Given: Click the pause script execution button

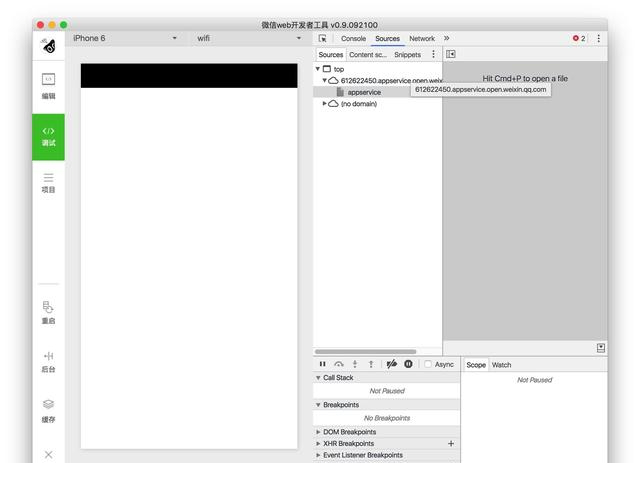Looking at the screenshot, I should pyautogui.click(x=322, y=364).
